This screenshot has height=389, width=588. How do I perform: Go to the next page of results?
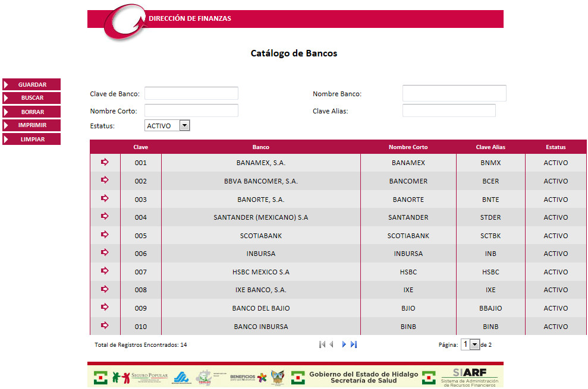(344, 344)
